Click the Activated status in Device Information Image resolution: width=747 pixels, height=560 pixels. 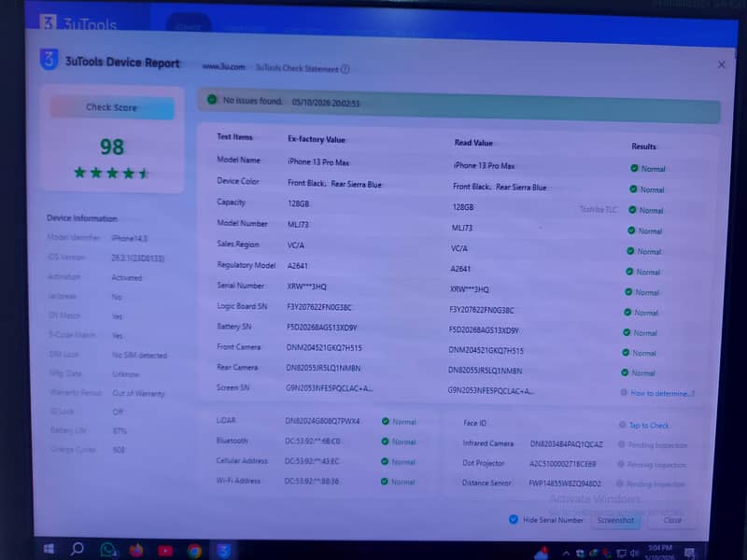tap(127, 277)
